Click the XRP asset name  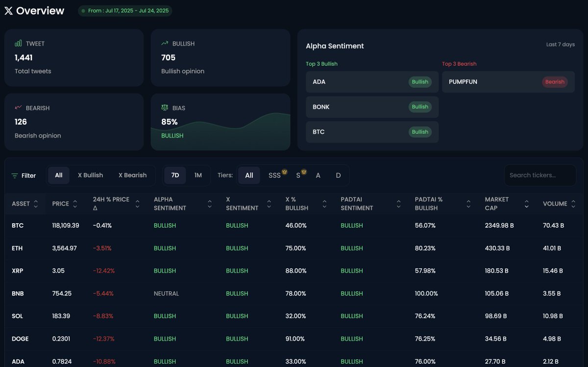click(x=18, y=271)
